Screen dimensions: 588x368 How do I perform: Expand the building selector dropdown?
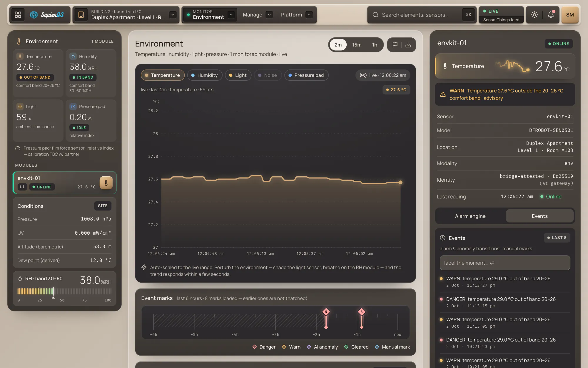(x=173, y=15)
